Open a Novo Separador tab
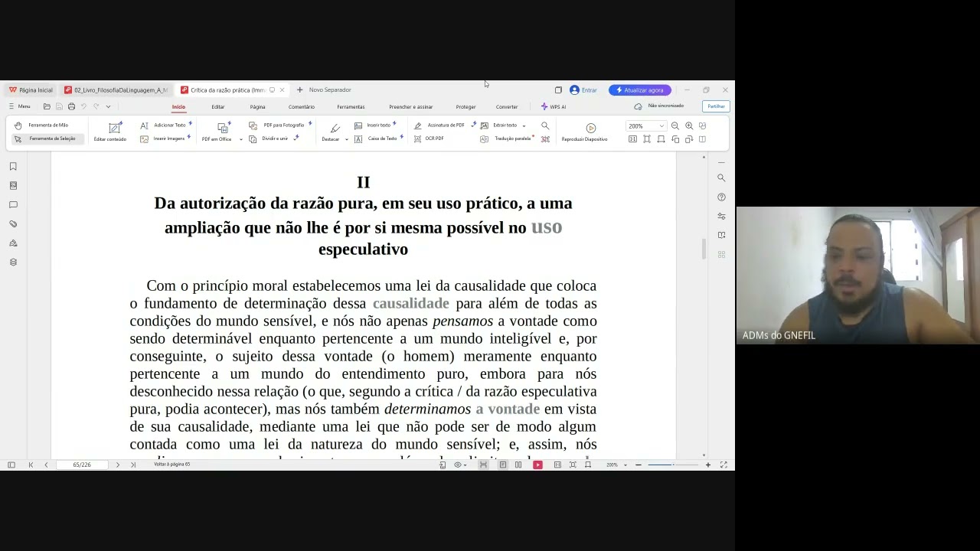Image resolution: width=980 pixels, height=551 pixels. 324,90
